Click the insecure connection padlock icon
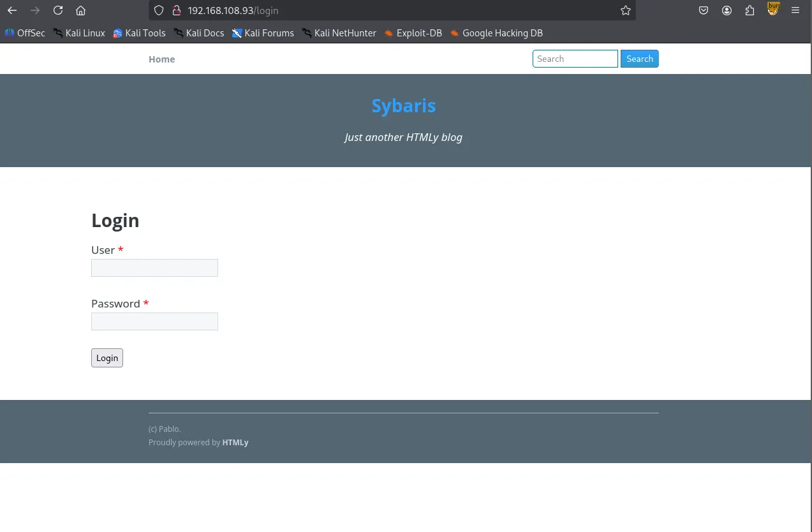The height and width of the screenshot is (532, 812). (x=177, y=10)
